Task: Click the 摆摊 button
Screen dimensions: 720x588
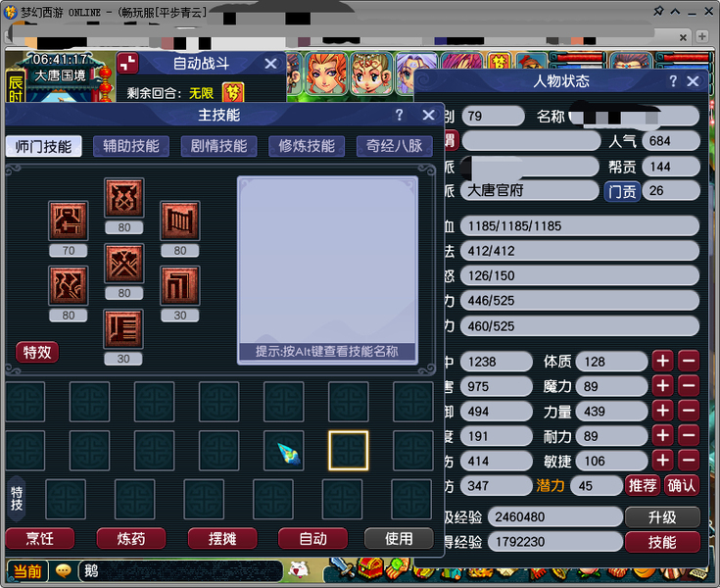Action: pyautogui.click(x=222, y=538)
